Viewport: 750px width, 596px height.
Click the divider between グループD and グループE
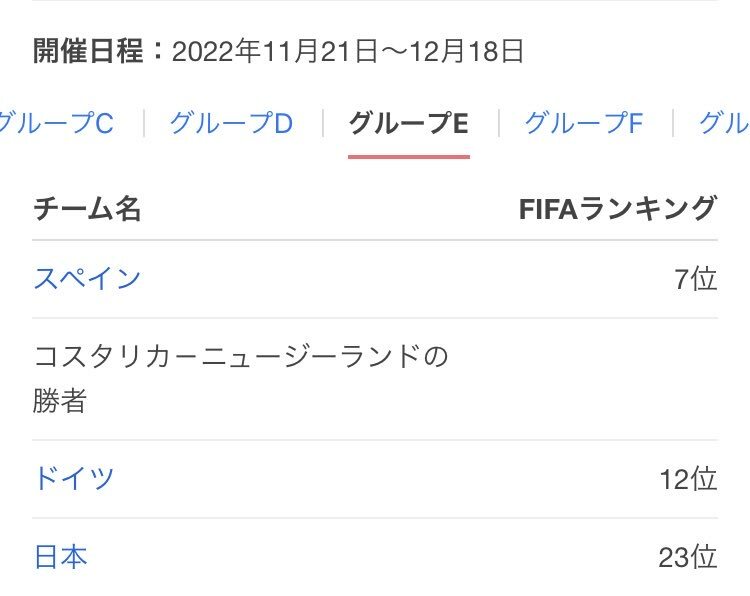coord(323,123)
